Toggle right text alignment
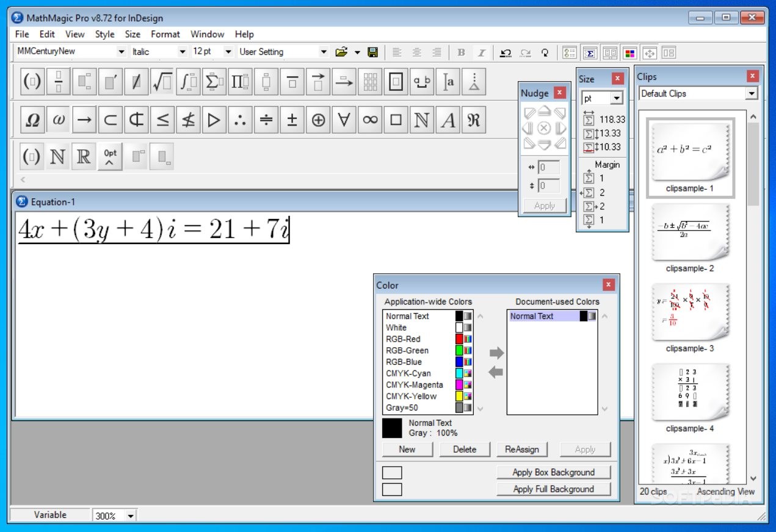This screenshot has width=776, height=532. (x=437, y=52)
